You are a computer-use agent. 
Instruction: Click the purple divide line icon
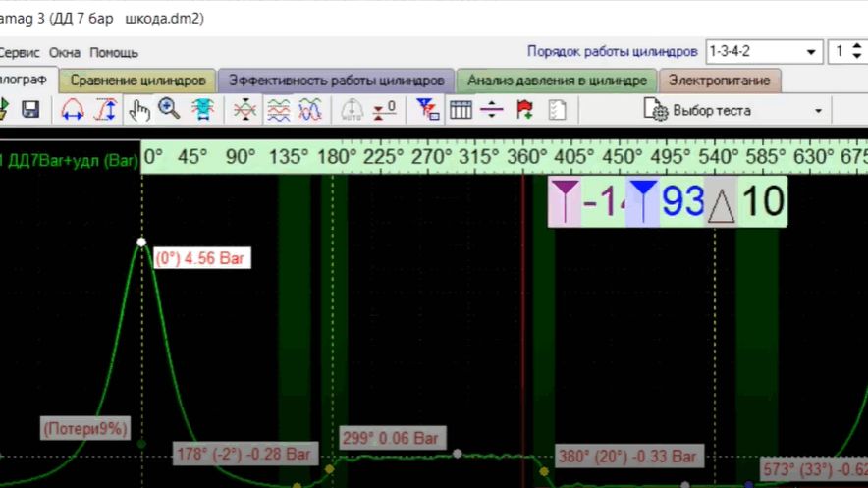[x=492, y=110]
